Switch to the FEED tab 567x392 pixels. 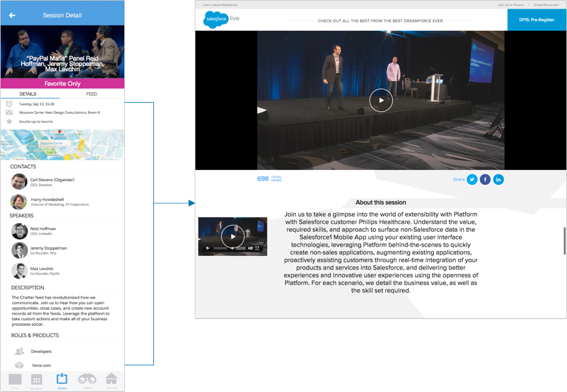point(92,94)
